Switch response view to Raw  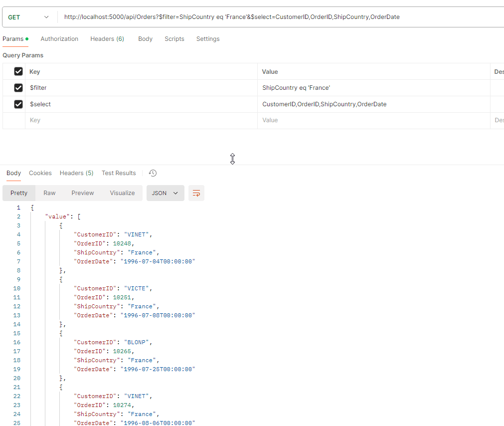coord(49,193)
